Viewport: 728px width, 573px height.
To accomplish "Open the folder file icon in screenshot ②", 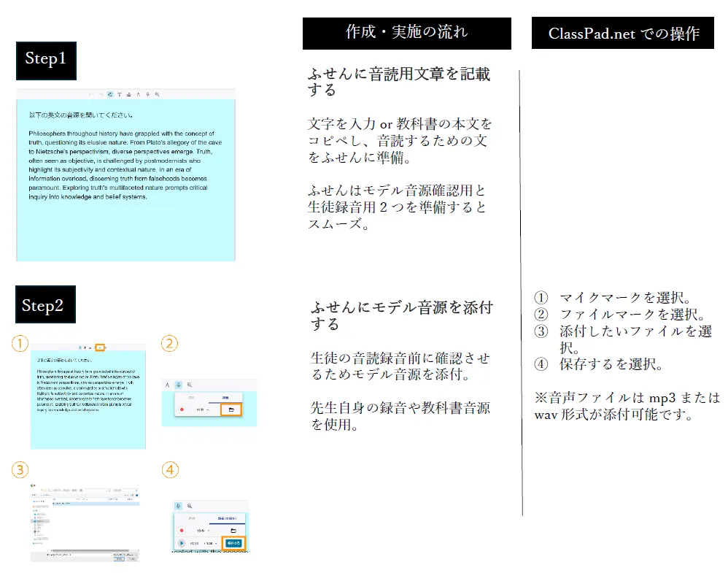I will click(x=231, y=410).
